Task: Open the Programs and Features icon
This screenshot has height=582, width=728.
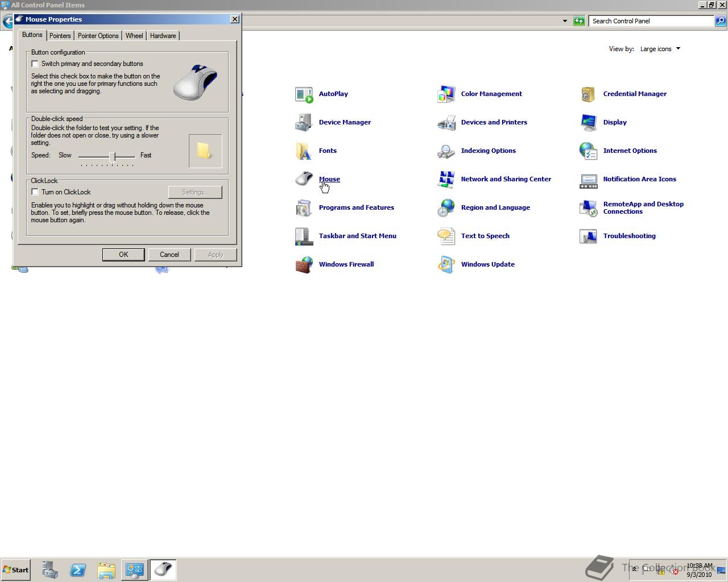Action: click(x=304, y=208)
